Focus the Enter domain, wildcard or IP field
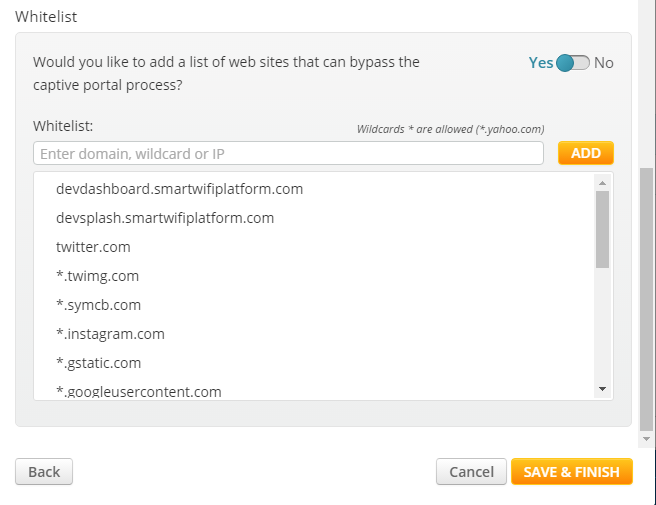656x505 pixels. tap(288, 154)
